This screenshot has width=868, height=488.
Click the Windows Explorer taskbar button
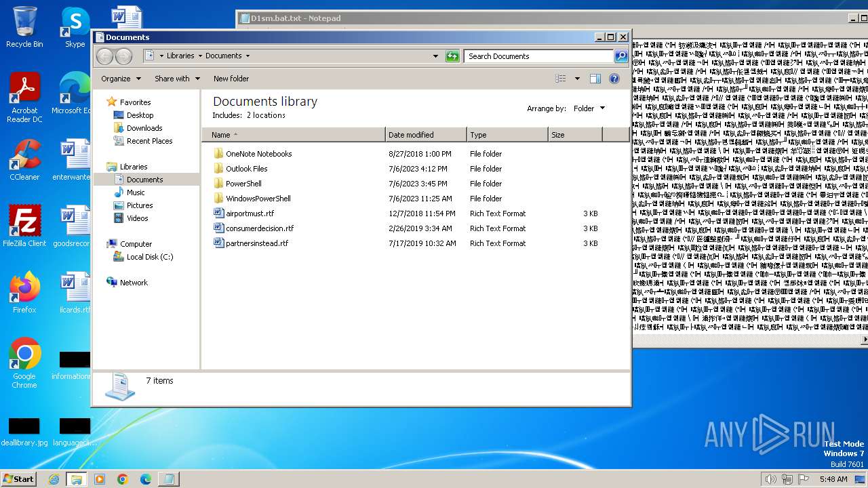[76, 479]
